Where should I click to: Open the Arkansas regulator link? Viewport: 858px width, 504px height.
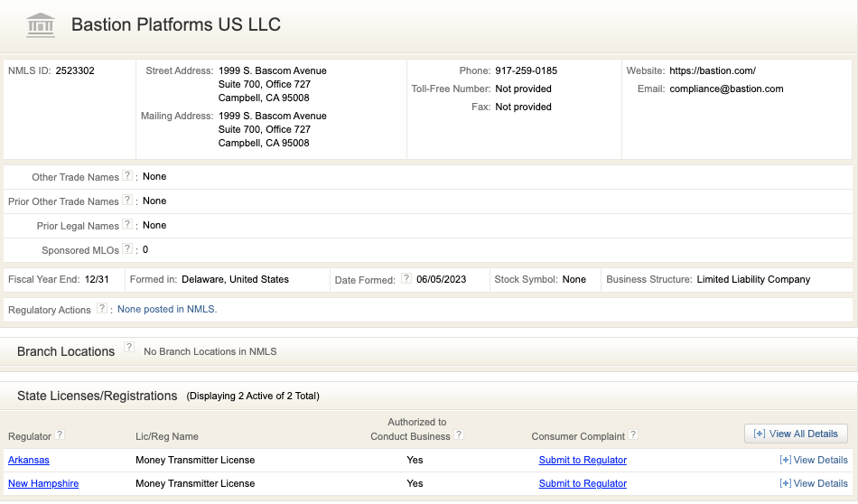pyautogui.click(x=29, y=460)
